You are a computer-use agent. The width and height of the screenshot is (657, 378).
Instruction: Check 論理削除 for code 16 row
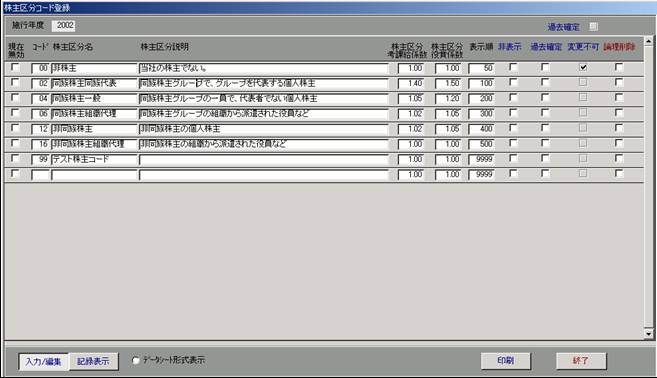[x=618, y=143]
